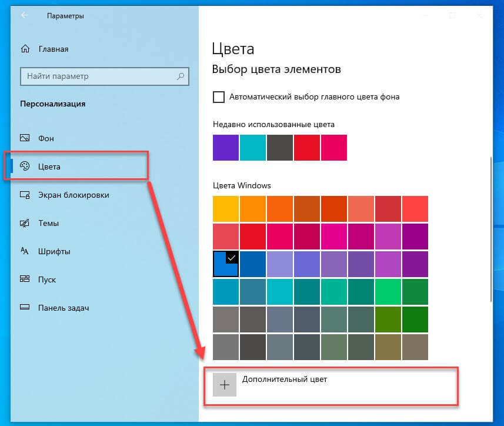This screenshot has height=426, width=504.
Task: Click the Панель задач taskbar icon
Action: point(25,307)
